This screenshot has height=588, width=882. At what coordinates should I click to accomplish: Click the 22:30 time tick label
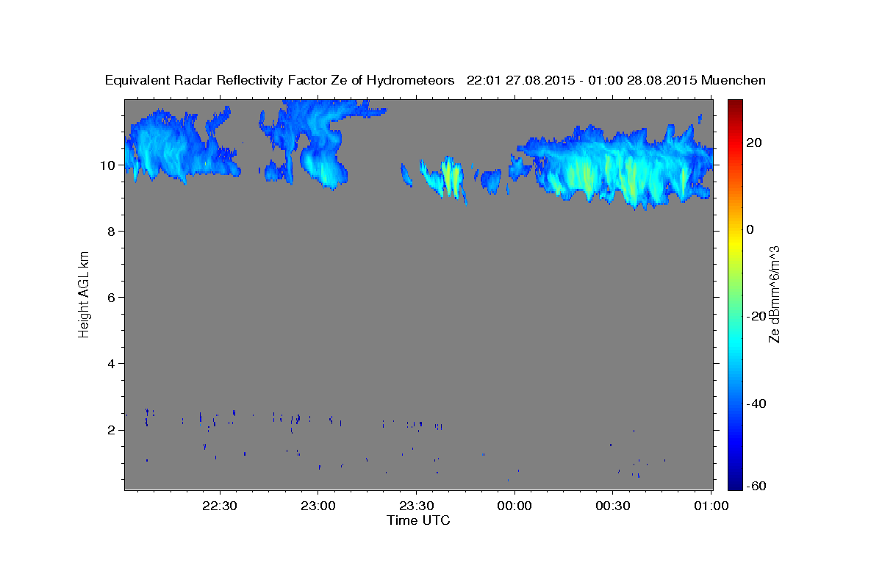click(220, 506)
